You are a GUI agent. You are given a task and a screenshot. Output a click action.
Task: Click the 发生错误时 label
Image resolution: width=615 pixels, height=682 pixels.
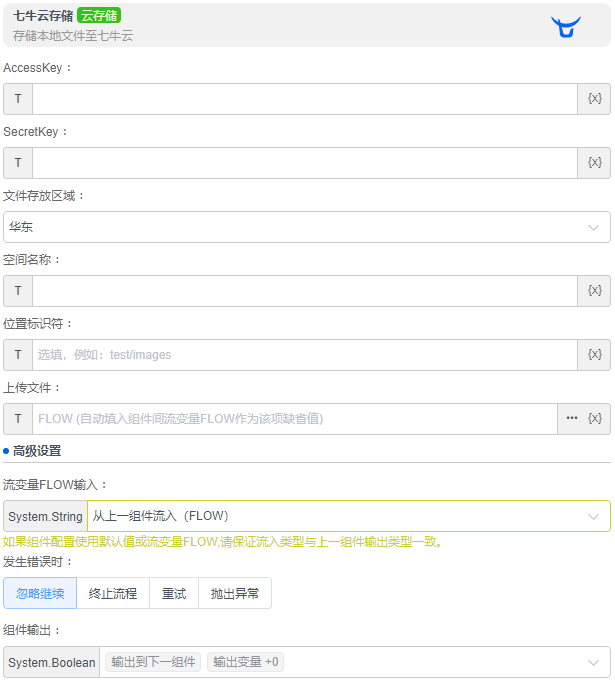click(37, 562)
